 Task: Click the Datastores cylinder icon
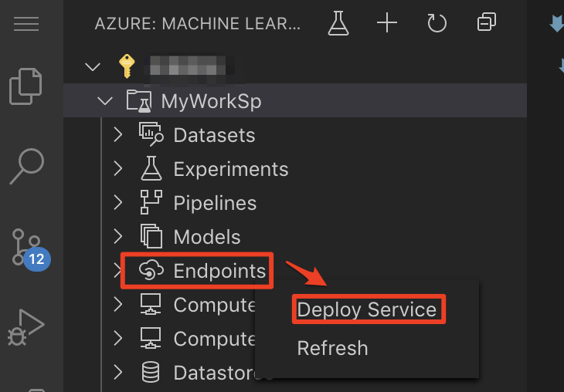click(151, 372)
